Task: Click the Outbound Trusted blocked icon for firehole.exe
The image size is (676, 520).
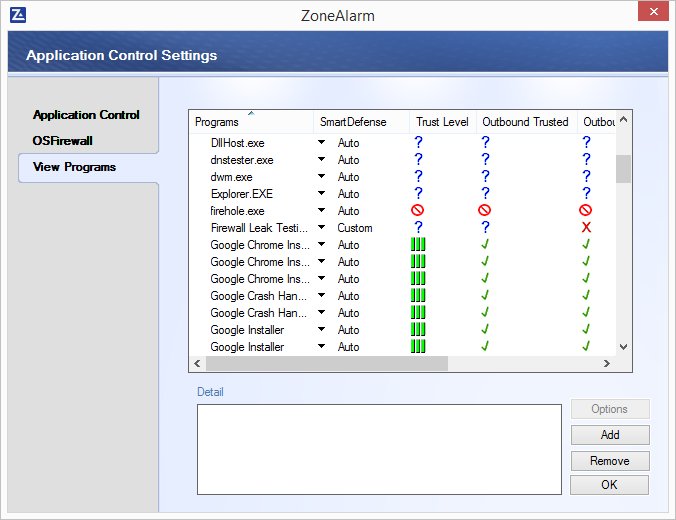Action: click(x=485, y=210)
